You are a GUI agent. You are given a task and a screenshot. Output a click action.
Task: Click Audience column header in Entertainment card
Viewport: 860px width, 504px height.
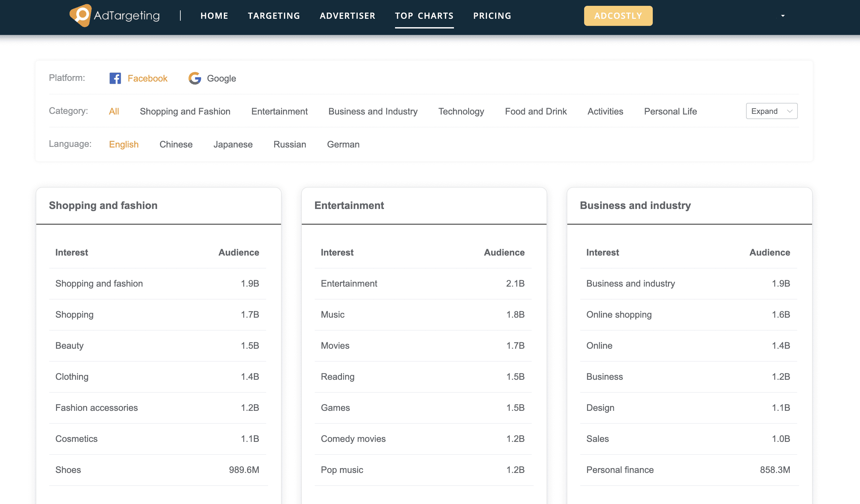504,252
